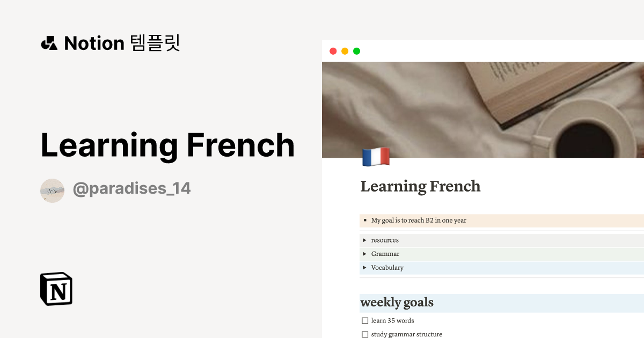Click the Learning French page title
Image resolution: width=644 pixels, height=338 pixels.
420,187
